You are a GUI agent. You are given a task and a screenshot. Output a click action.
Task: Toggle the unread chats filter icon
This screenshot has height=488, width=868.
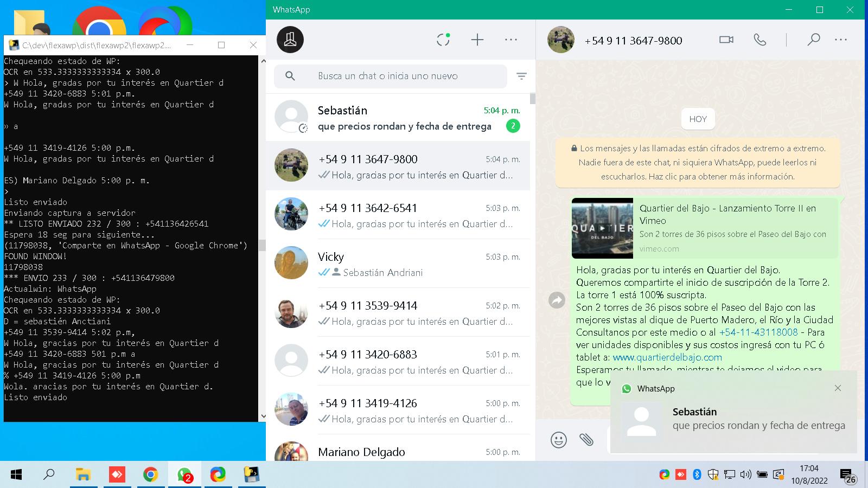pos(521,76)
